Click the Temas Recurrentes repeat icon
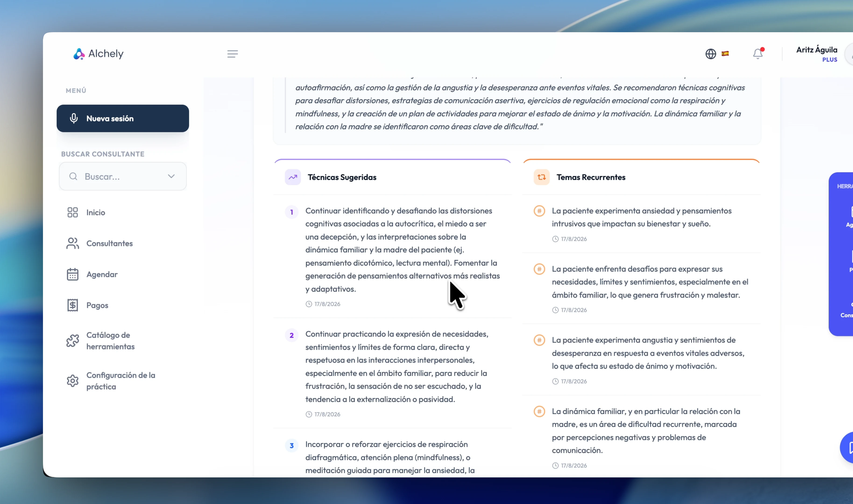The width and height of the screenshot is (853, 504). (541, 177)
